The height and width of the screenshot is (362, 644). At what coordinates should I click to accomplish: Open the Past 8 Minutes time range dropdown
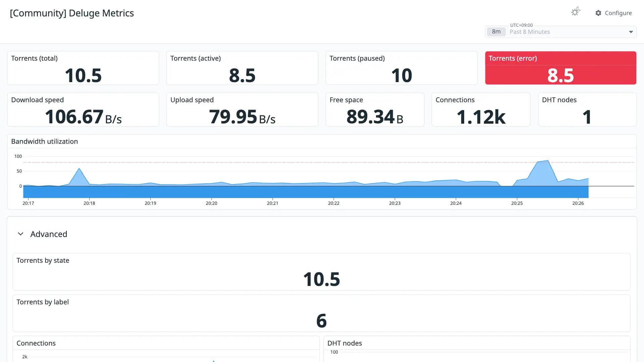pos(560,32)
